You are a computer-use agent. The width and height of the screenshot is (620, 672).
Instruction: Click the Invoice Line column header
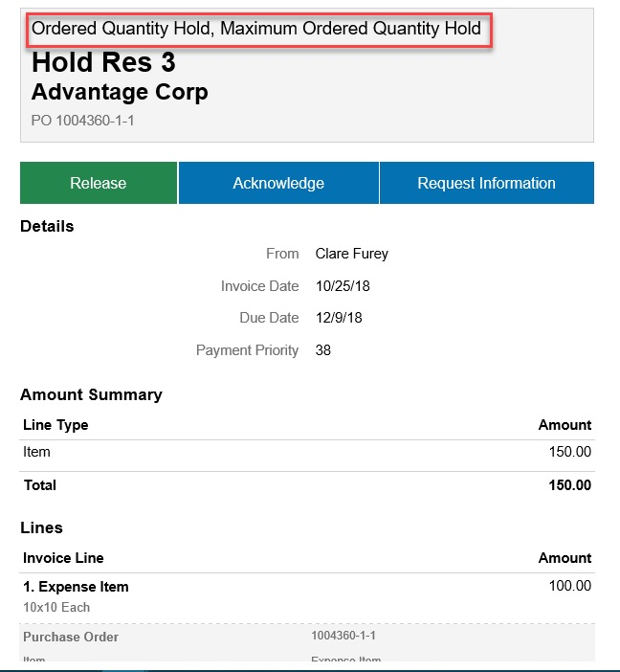[x=63, y=558]
